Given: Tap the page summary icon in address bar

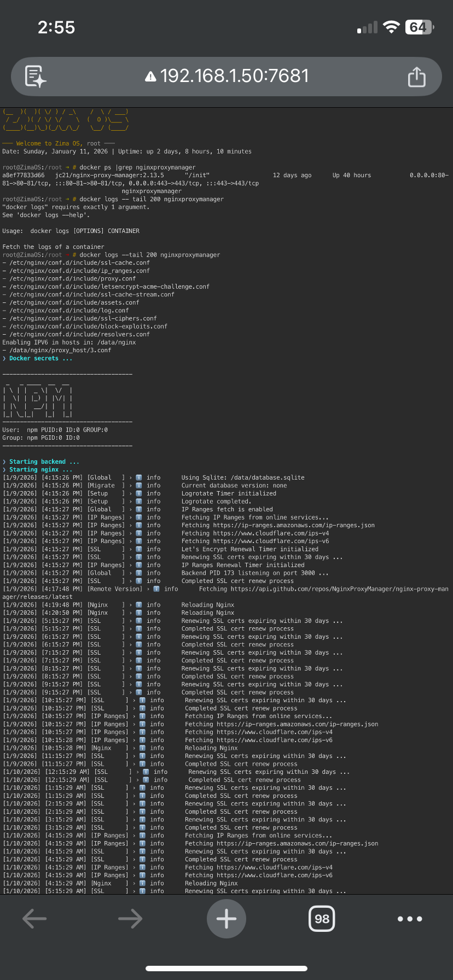Looking at the screenshot, I should point(36,77).
